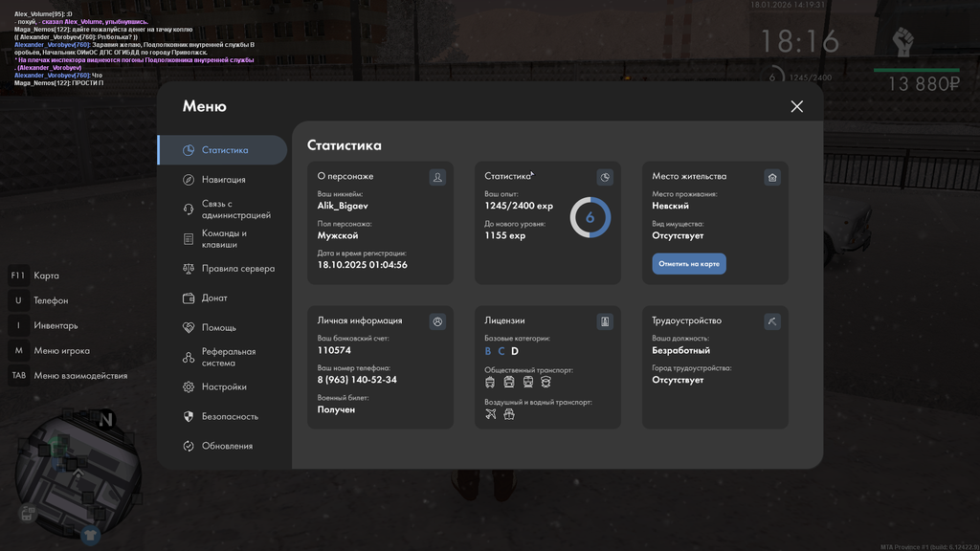This screenshot has height=551, width=980.
Task: Click the gear icon beside Настройки
Action: point(189,386)
